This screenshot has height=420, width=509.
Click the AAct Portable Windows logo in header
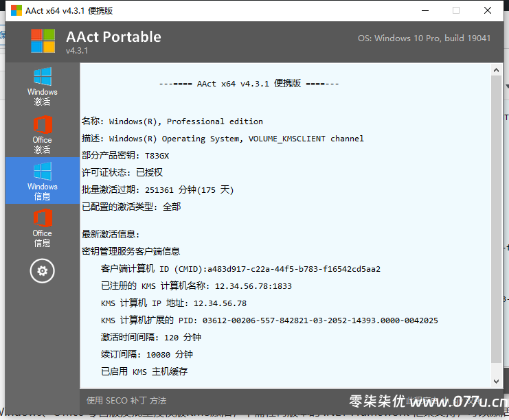click(x=43, y=41)
